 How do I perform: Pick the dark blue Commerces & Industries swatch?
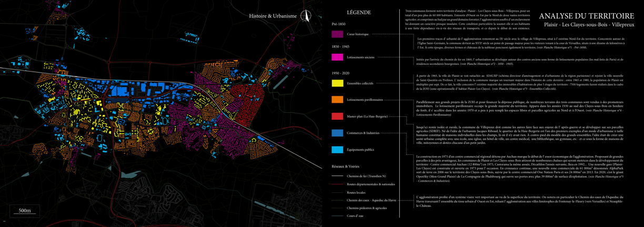337,133
